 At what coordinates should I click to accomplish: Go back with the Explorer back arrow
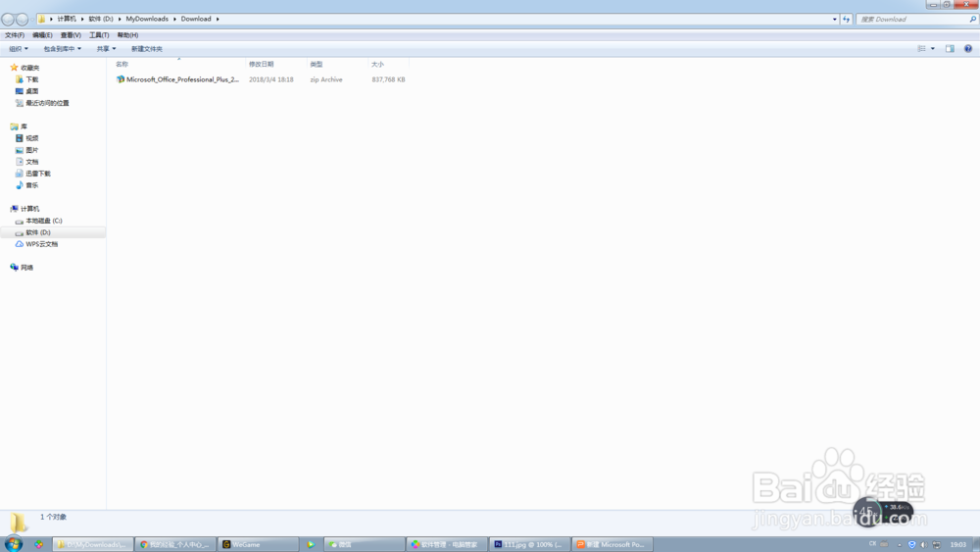point(8,20)
